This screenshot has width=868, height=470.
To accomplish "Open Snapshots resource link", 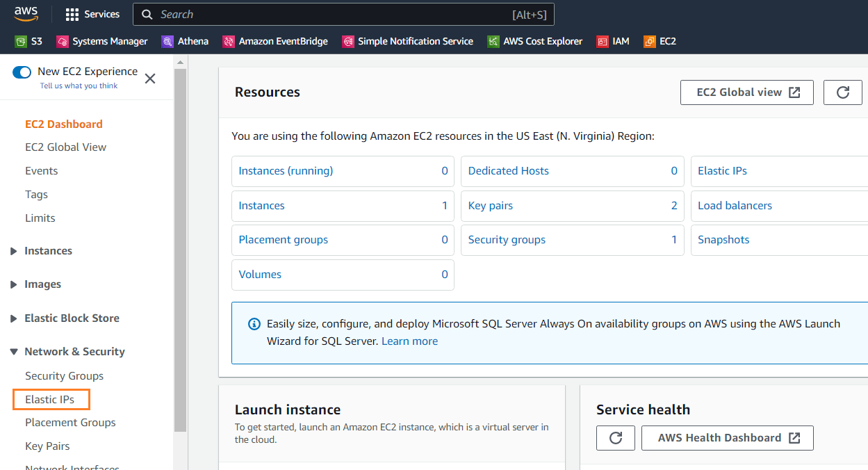I will point(723,240).
